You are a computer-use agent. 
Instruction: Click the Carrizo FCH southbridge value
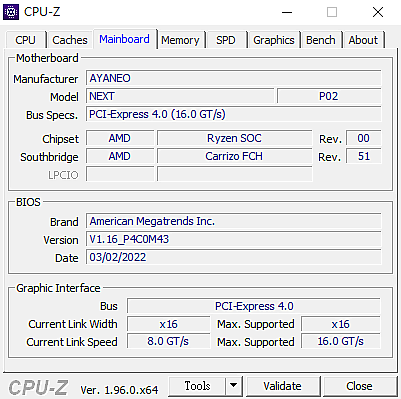234,156
